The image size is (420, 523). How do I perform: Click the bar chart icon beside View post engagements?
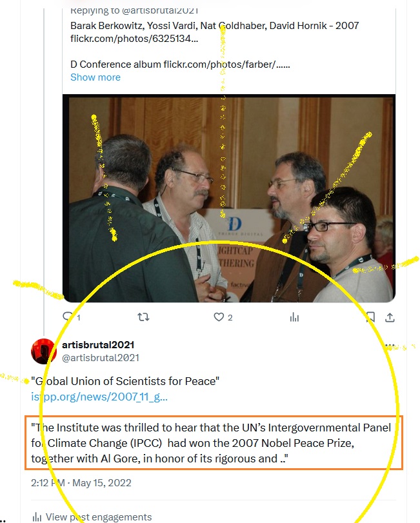(37, 517)
